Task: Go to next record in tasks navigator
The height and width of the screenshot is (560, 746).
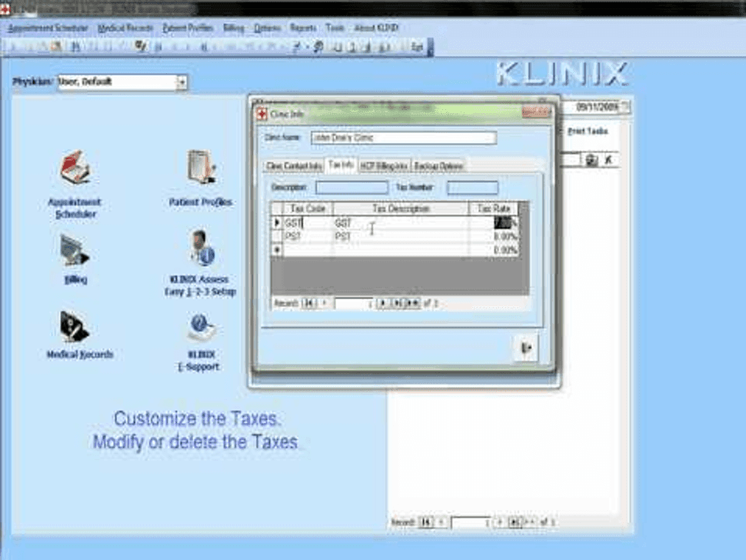Action: pyautogui.click(x=500, y=522)
